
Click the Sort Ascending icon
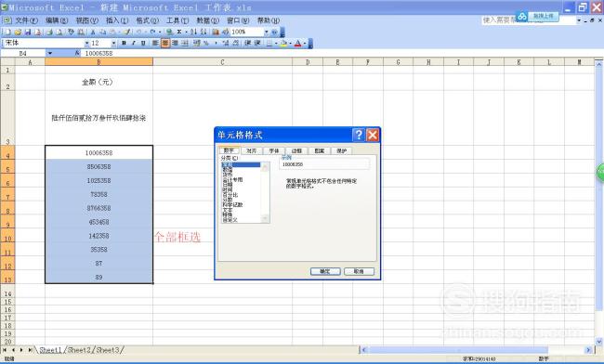pos(194,32)
